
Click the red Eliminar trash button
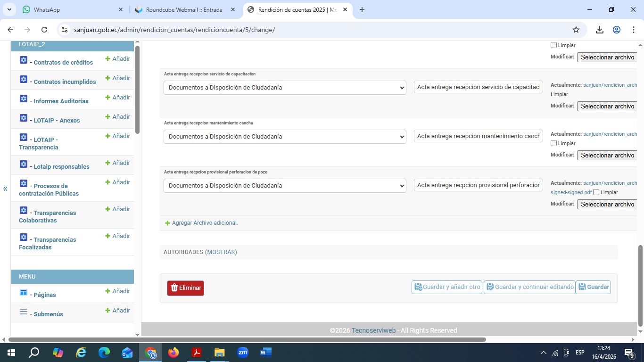[185, 288]
